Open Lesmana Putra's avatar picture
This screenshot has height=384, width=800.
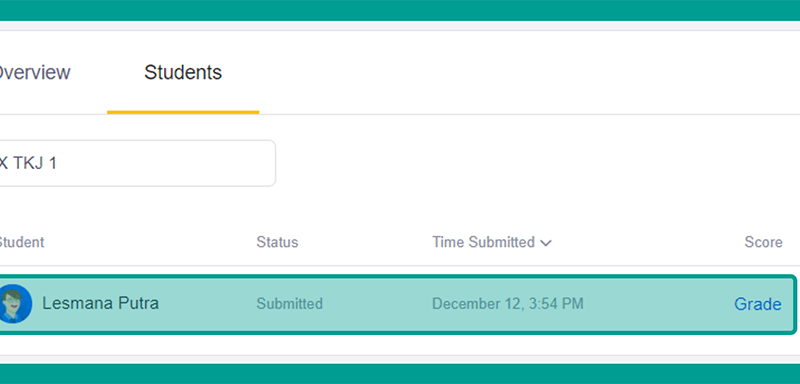pyautogui.click(x=15, y=303)
